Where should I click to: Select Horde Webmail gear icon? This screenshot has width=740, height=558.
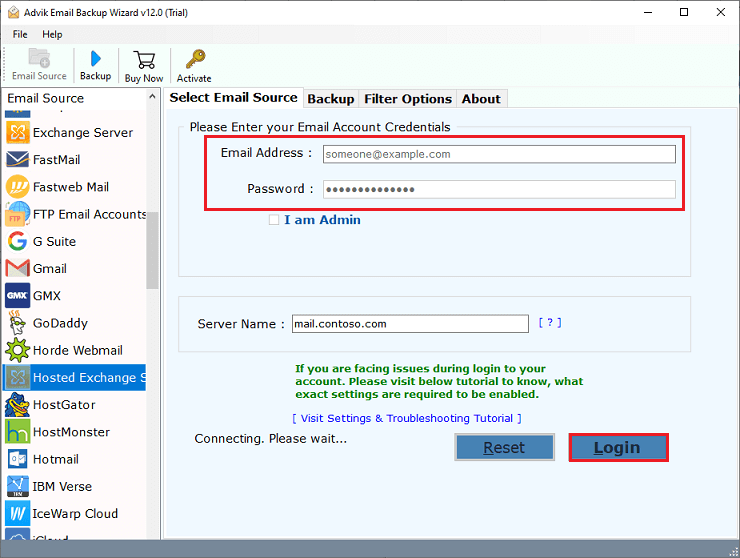pos(18,350)
